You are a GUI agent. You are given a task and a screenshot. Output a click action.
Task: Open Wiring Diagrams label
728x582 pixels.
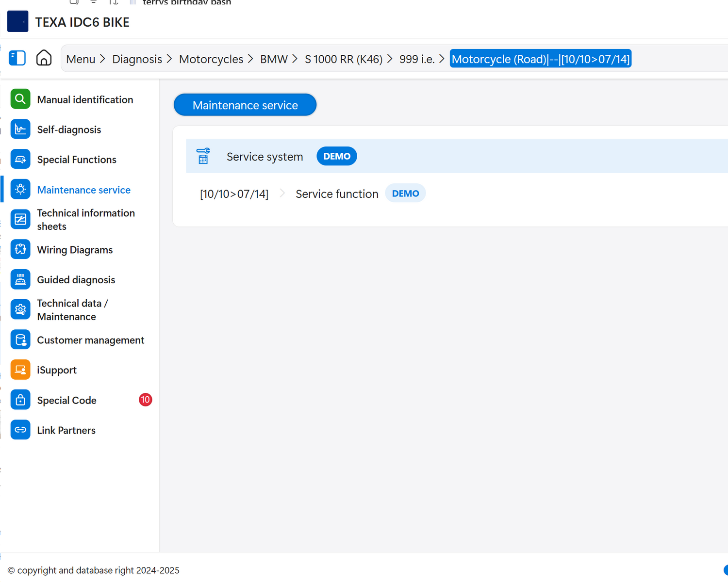(x=75, y=250)
